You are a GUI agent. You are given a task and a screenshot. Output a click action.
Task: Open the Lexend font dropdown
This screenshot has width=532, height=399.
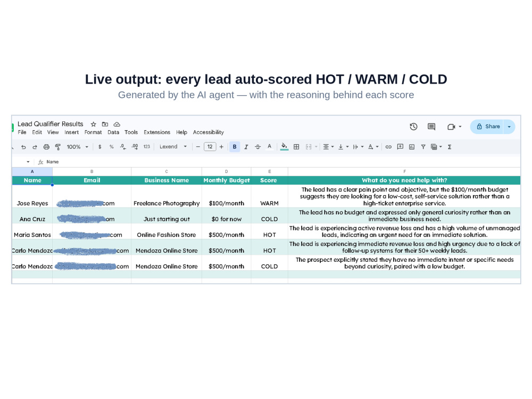173,147
